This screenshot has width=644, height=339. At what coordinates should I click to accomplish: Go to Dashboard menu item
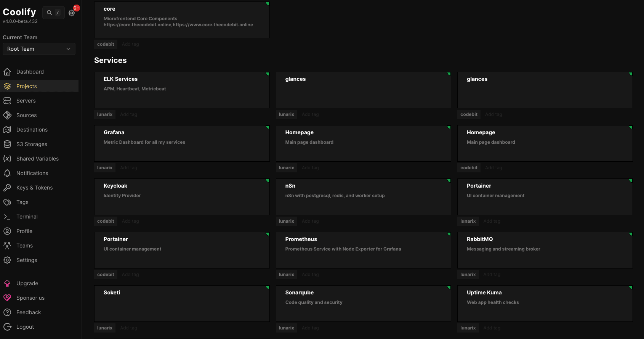[30, 72]
